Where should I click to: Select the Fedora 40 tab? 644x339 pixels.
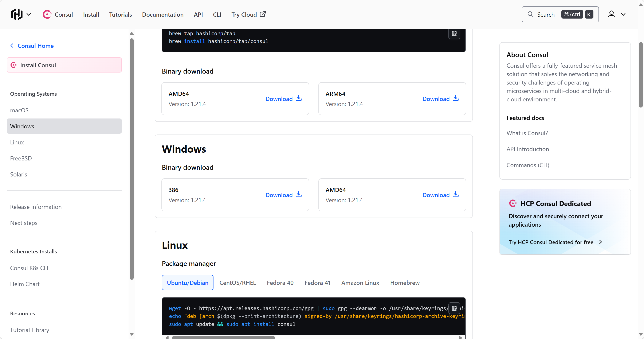coord(280,283)
